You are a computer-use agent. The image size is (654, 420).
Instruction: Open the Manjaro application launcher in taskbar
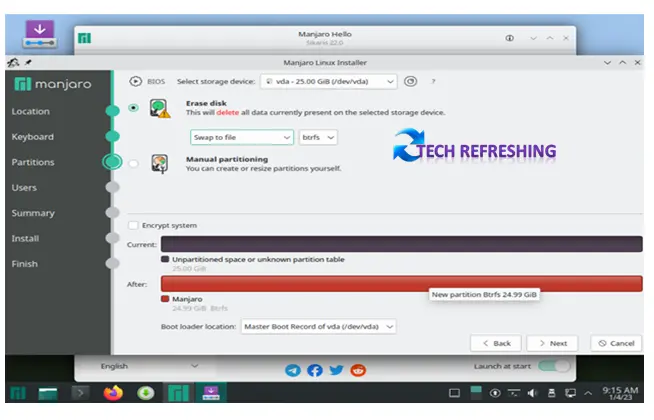[18, 393]
